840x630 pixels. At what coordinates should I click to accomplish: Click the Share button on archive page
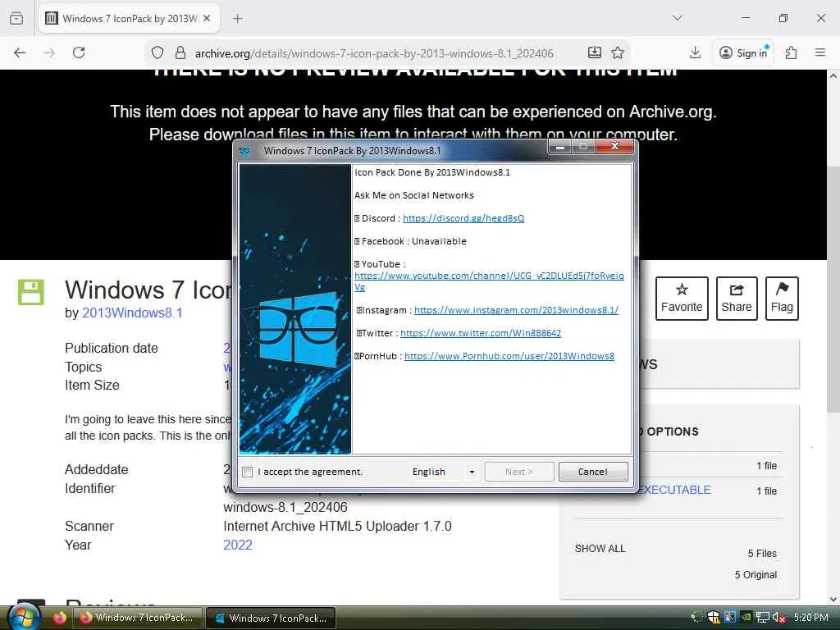tap(737, 299)
